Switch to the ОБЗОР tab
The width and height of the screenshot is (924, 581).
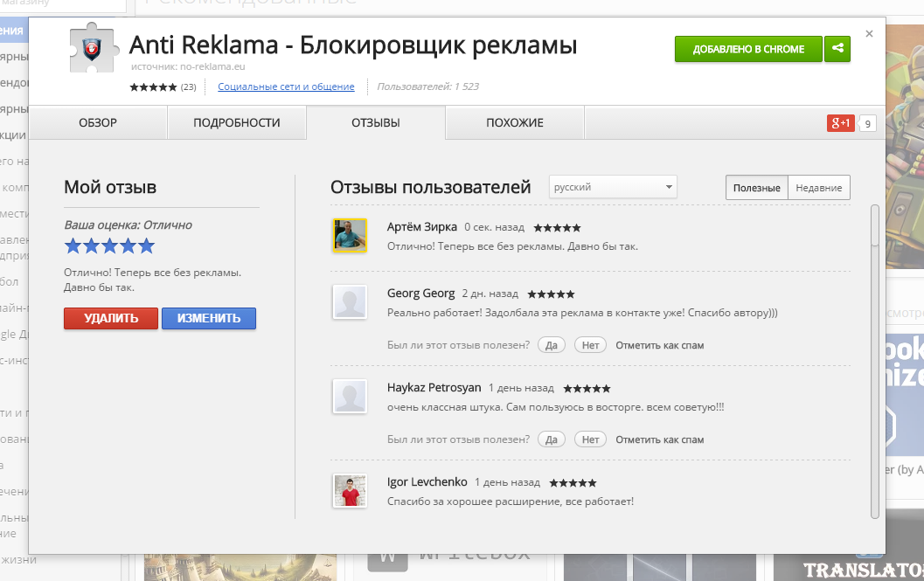tap(98, 122)
